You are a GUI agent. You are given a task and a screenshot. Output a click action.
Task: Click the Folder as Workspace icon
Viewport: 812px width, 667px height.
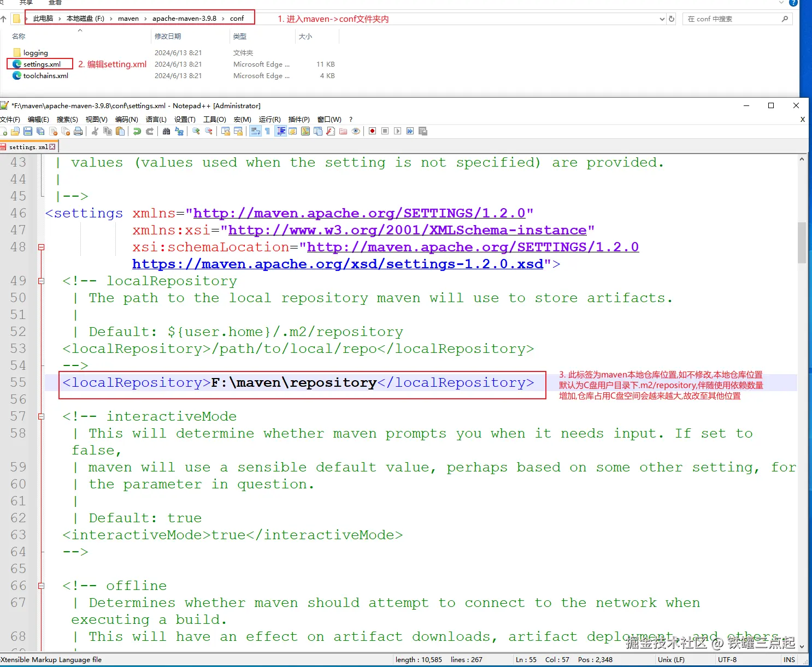point(343,131)
